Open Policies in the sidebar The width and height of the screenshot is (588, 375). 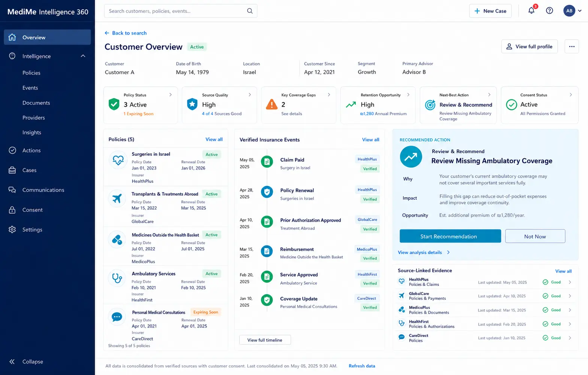tap(31, 73)
